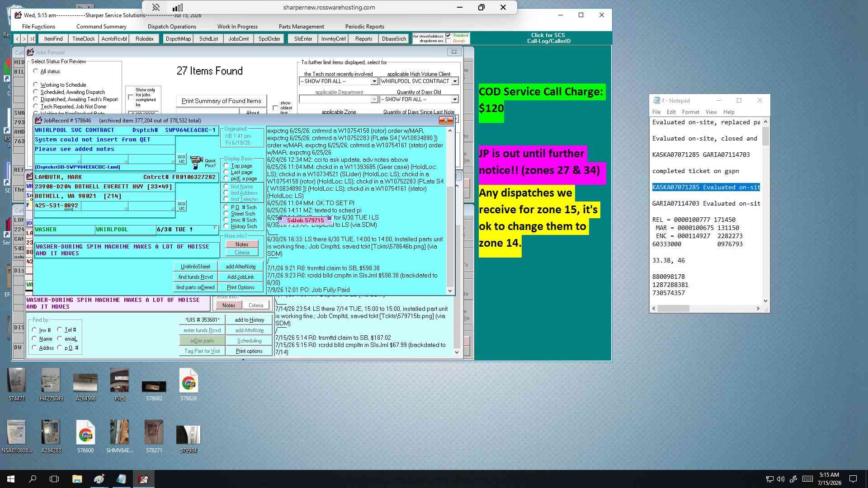The height and width of the screenshot is (488, 868).
Task: Click the DspcthMap toolbar button
Action: 178,39
